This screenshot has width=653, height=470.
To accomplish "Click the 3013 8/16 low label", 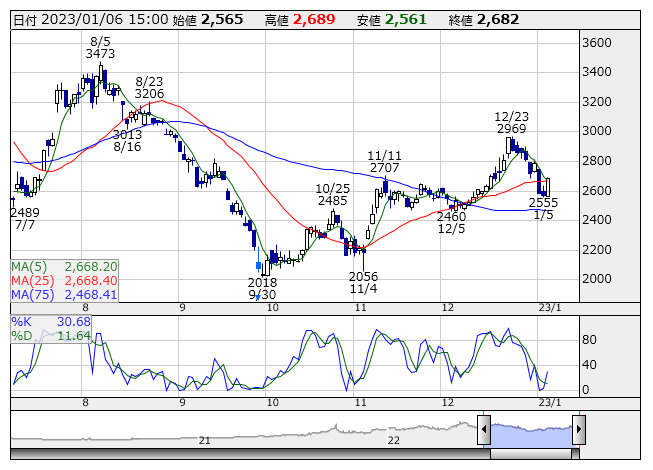I will 127,141.
